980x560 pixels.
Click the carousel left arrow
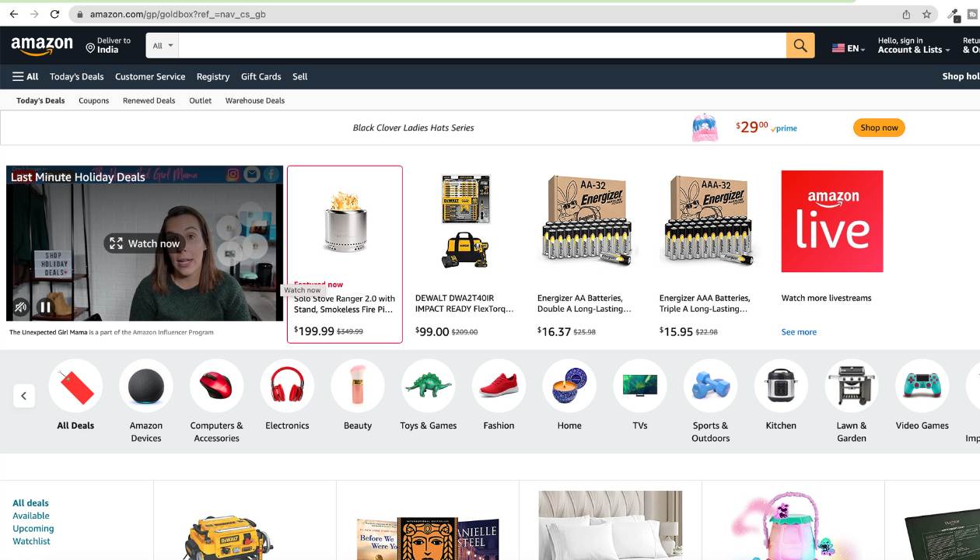23,396
